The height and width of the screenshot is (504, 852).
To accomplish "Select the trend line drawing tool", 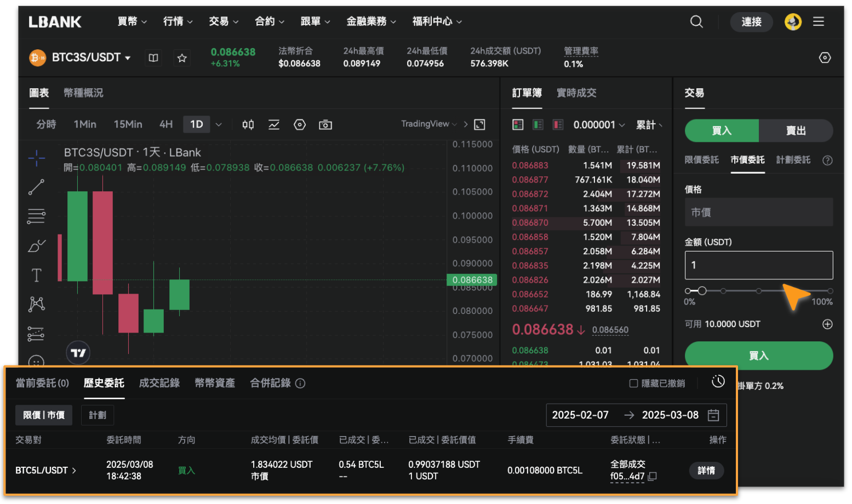I will [37, 187].
